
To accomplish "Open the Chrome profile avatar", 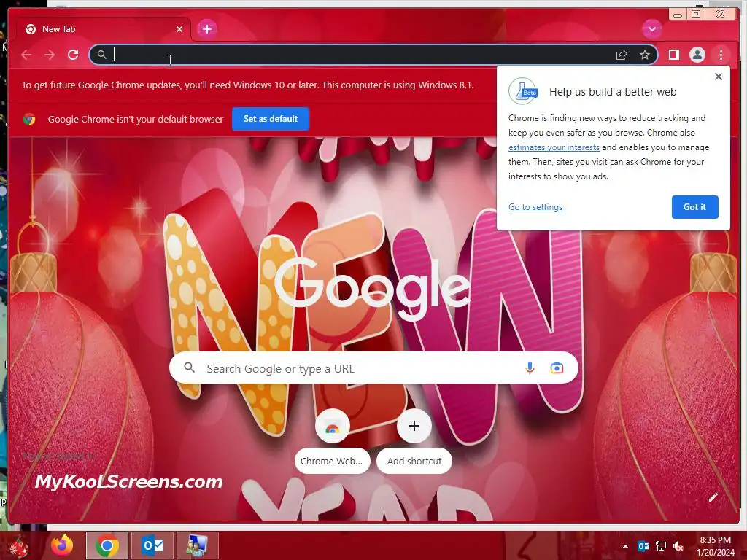I will coord(697,55).
